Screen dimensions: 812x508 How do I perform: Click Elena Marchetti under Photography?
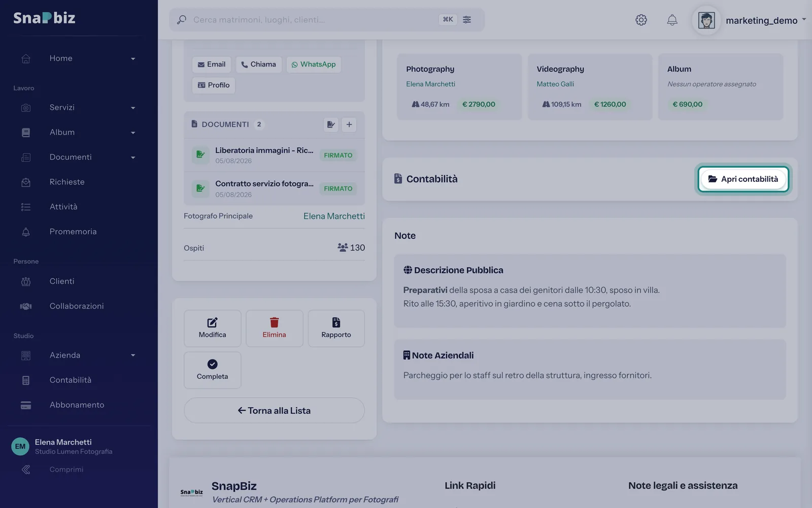[430, 84]
